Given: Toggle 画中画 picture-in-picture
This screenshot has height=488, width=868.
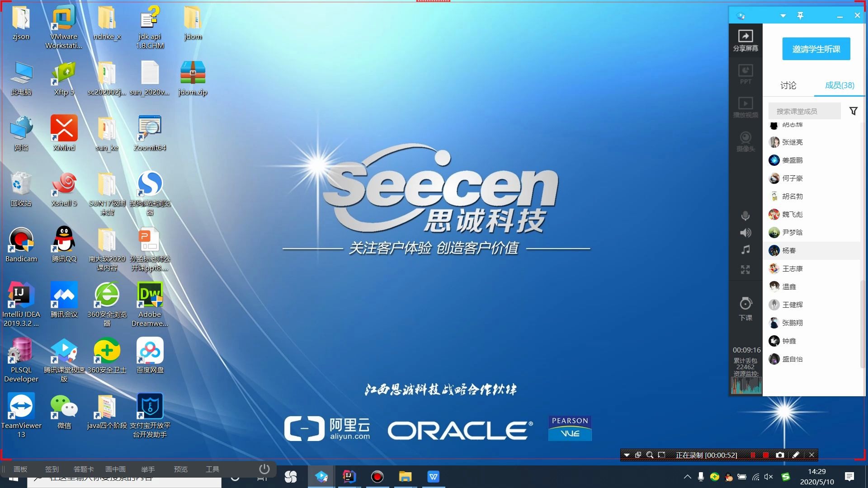Looking at the screenshot, I should 115,469.
